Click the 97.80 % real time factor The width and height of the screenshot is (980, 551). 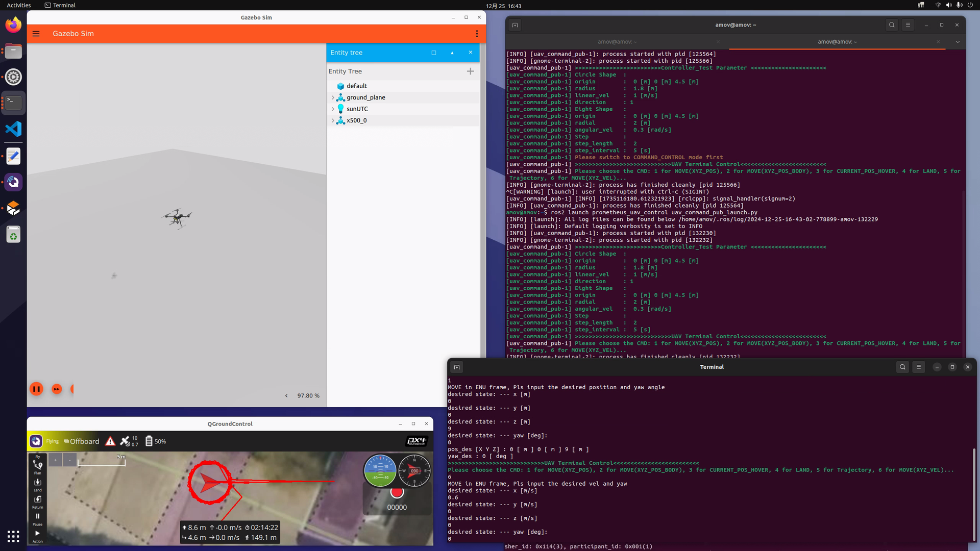point(308,395)
